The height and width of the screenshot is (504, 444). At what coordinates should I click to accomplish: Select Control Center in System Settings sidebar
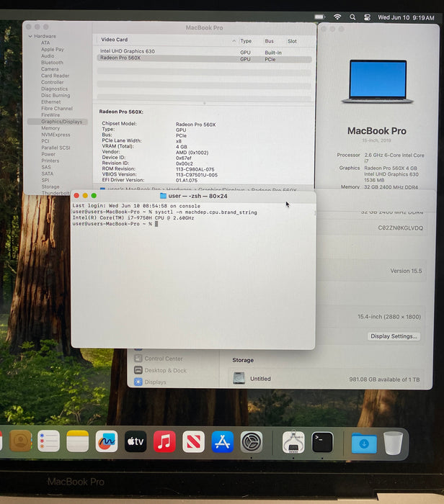pos(164,359)
